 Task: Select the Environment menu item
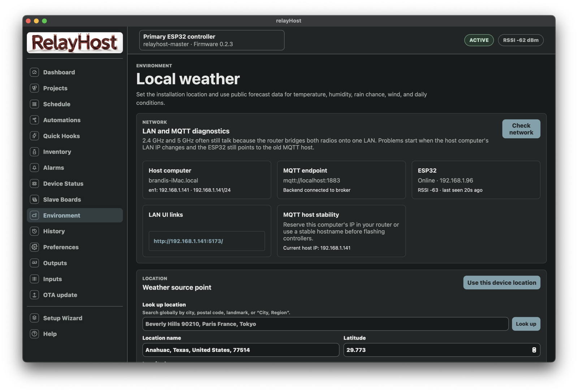75,215
